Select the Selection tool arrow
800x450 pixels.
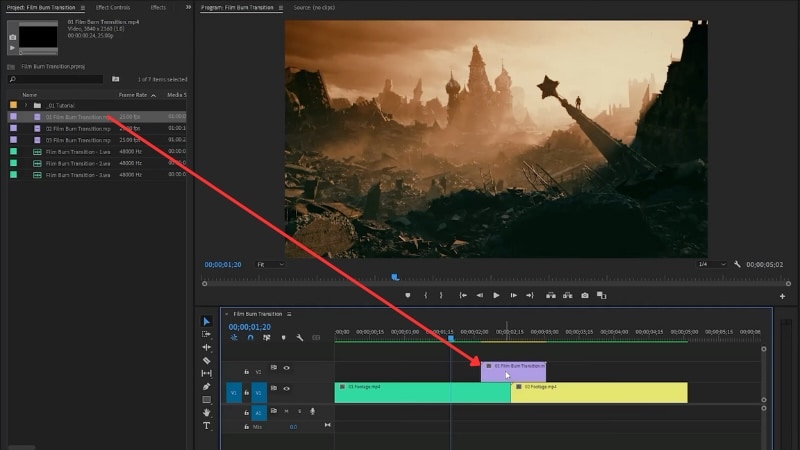[x=207, y=321]
